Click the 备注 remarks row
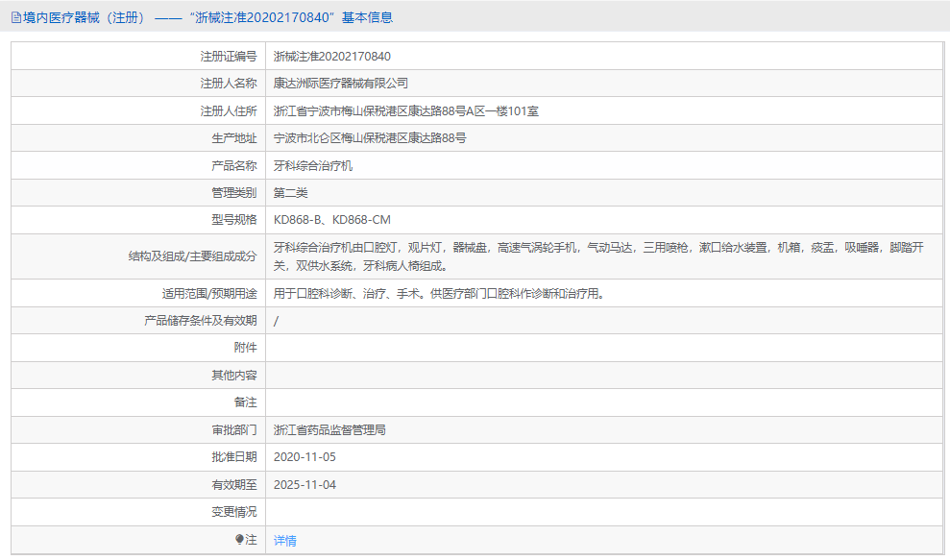This screenshot has width=950, height=560. 480,402
